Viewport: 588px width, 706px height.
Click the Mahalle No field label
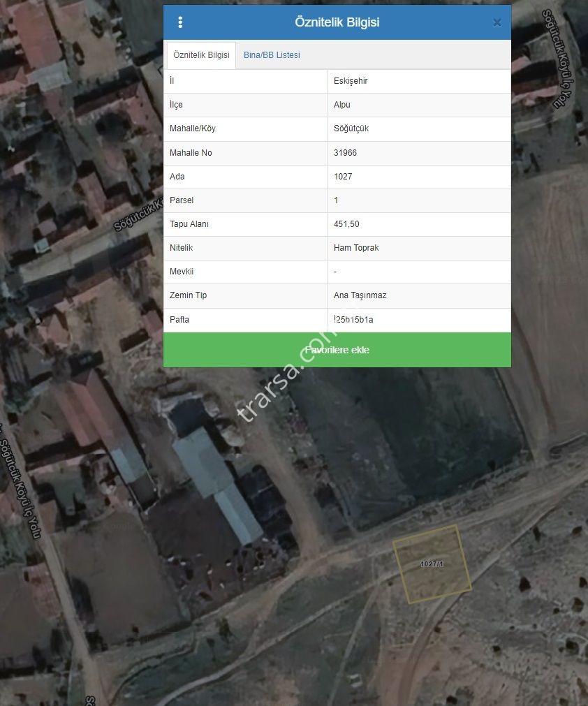pos(191,153)
